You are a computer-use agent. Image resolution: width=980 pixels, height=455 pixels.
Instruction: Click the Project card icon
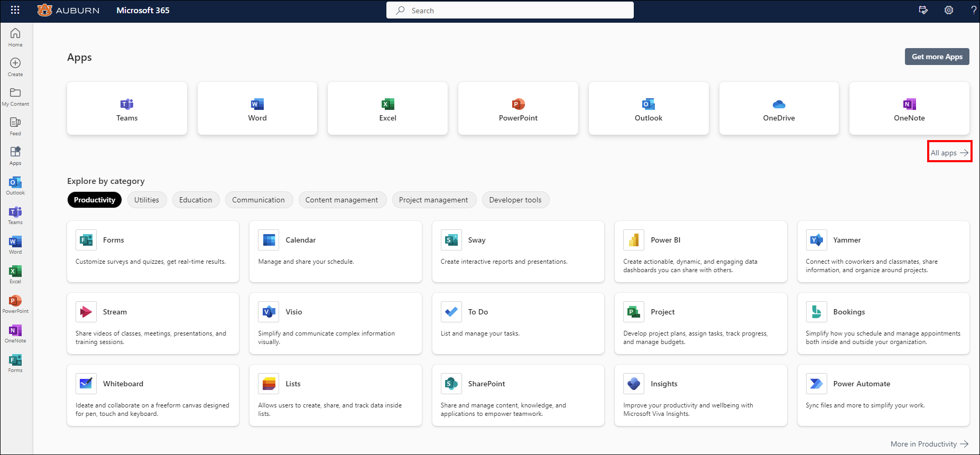tap(634, 312)
